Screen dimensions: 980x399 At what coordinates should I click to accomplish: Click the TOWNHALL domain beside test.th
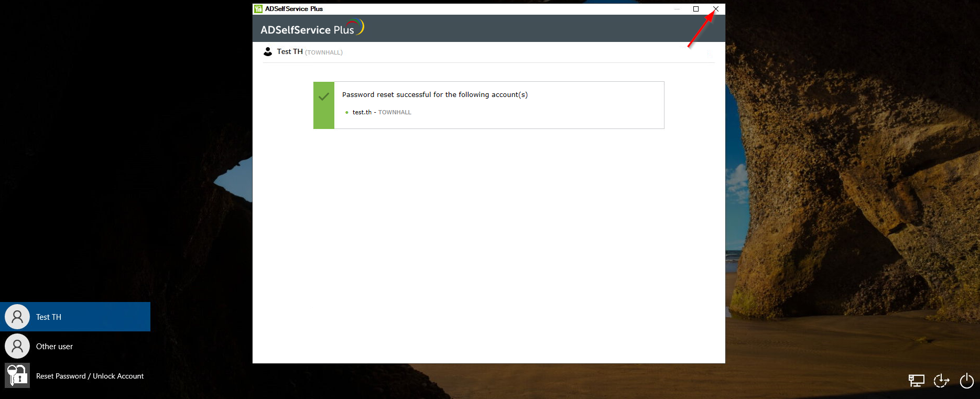tap(395, 112)
